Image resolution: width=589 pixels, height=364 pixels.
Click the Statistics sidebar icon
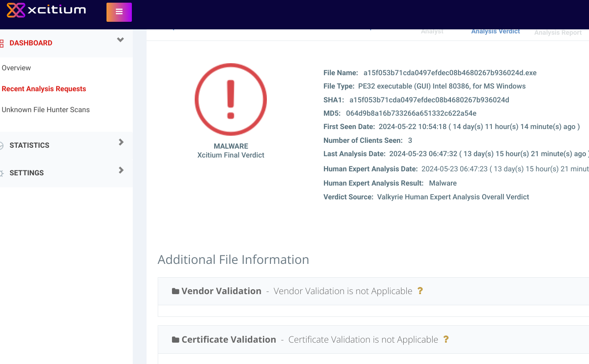point(1,146)
